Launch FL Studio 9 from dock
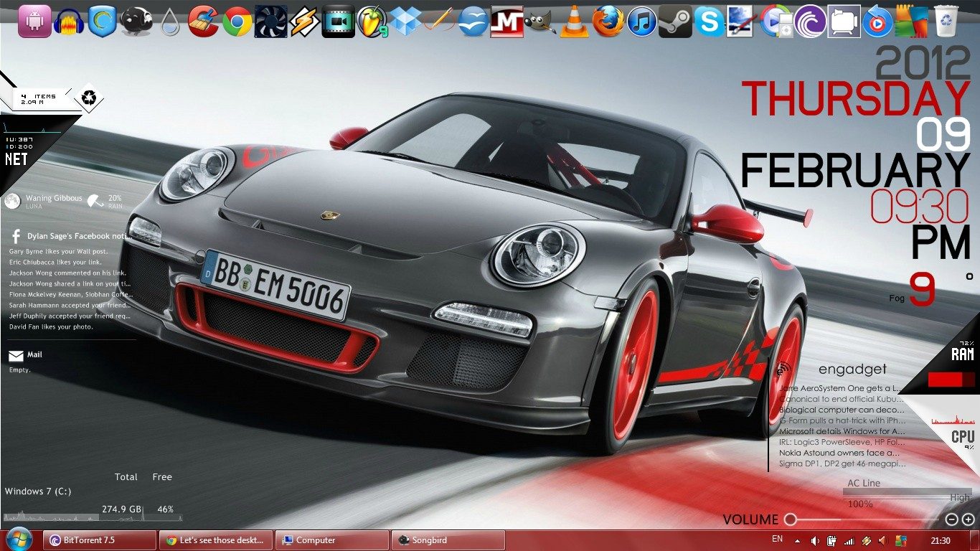Screen dimensions: 980x551 coord(372,22)
